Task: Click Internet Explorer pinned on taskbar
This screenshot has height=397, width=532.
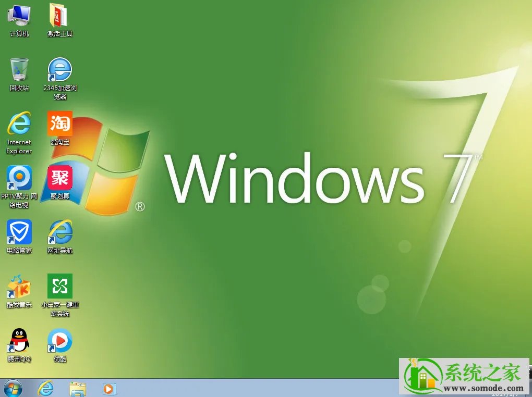Action: tap(46, 388)
